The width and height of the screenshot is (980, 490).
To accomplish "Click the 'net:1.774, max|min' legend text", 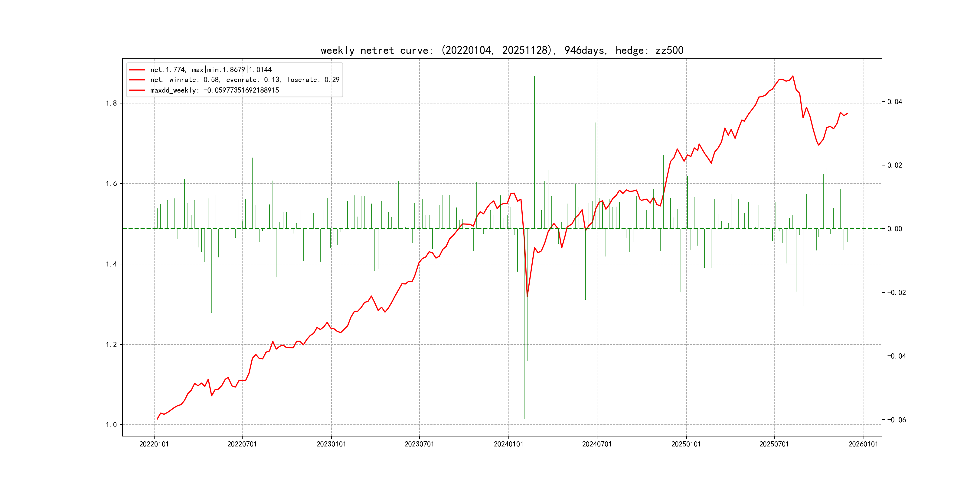I will (211, 70).
